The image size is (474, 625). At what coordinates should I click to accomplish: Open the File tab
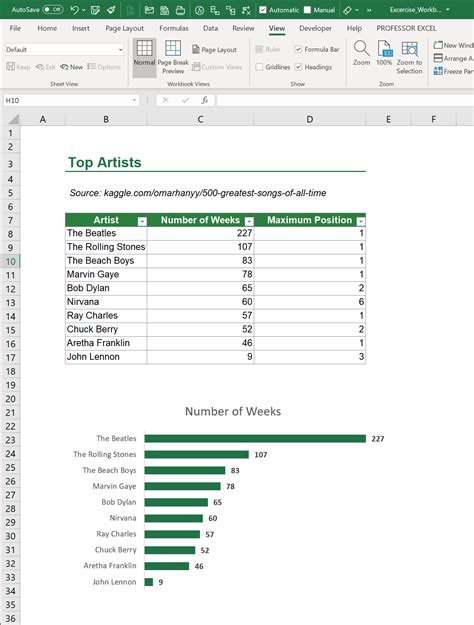(x=15, y=28)
